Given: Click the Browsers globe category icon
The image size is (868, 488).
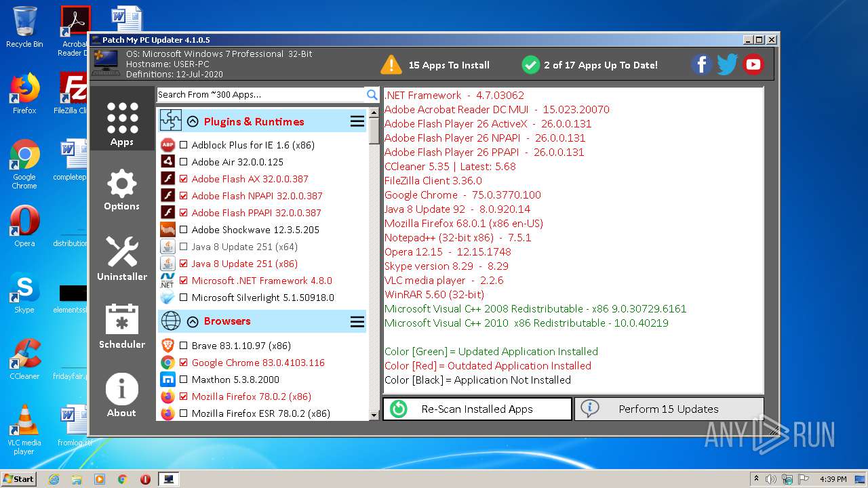Looking at the screenshot, I should pyautogui.click(x=171, y=321).
